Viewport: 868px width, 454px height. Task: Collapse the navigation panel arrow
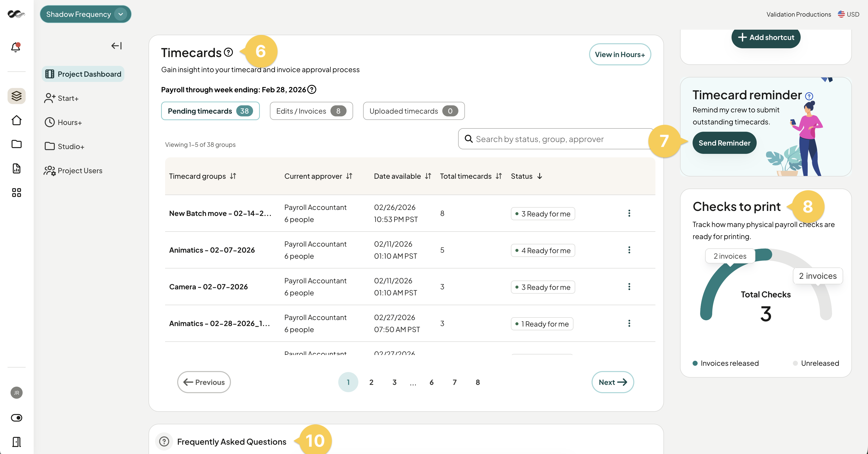click(x=117, y=46)
